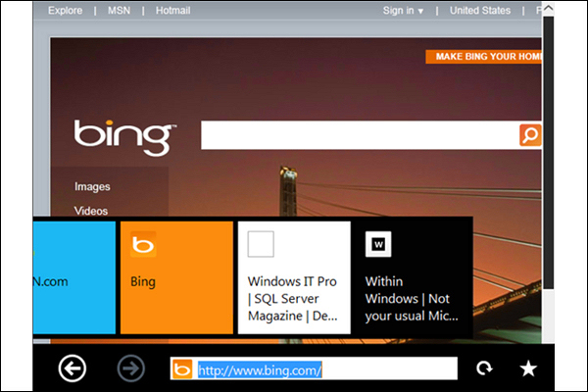
Task: Open the blue MSN.com tab tile
Action: 73,278
